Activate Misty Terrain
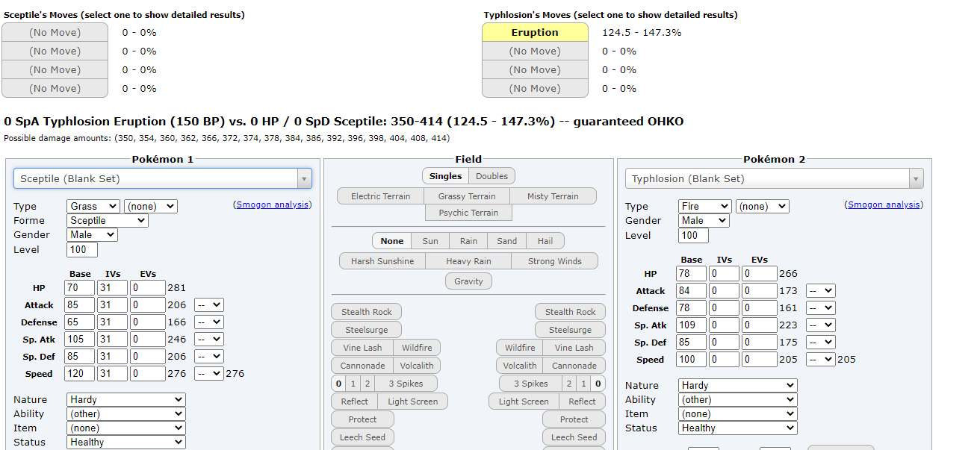980x450 pixels. coord(553,196)
